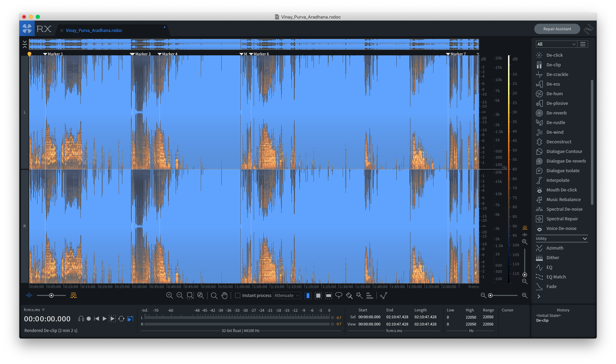The image size is (616, 364).
Task: Pick the Brush selection tool
Action: 349,295
